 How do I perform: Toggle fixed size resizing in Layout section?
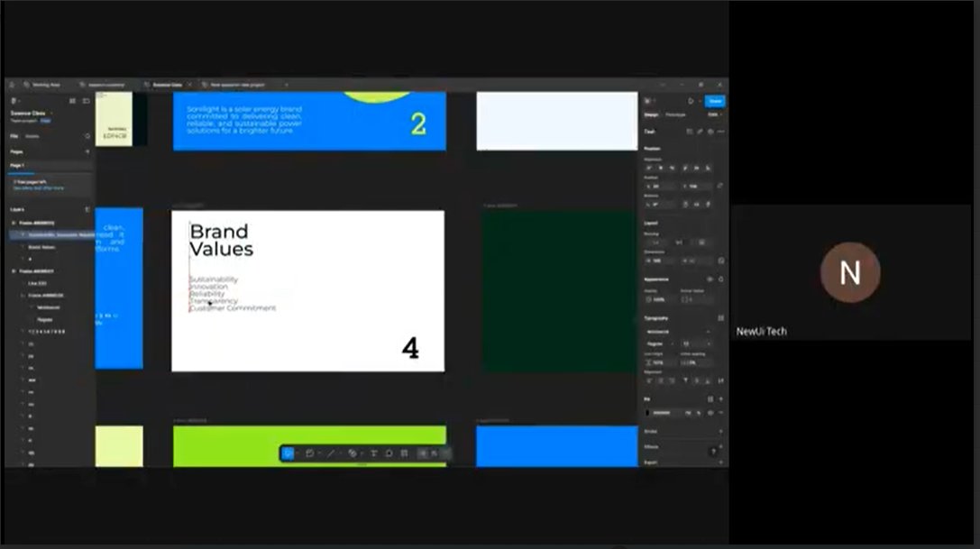tap(701, 242)
